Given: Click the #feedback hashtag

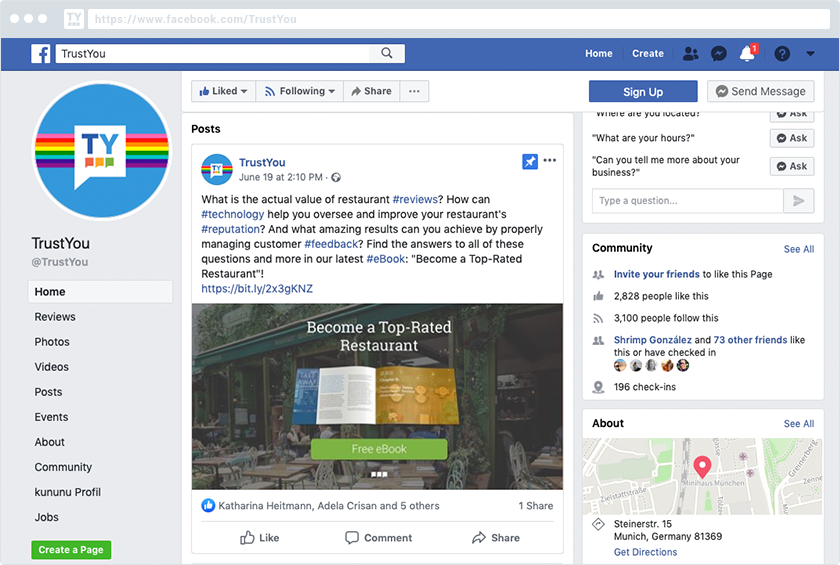Looking at the screenshot, I should pyautogui.click(x=331, y=244).
